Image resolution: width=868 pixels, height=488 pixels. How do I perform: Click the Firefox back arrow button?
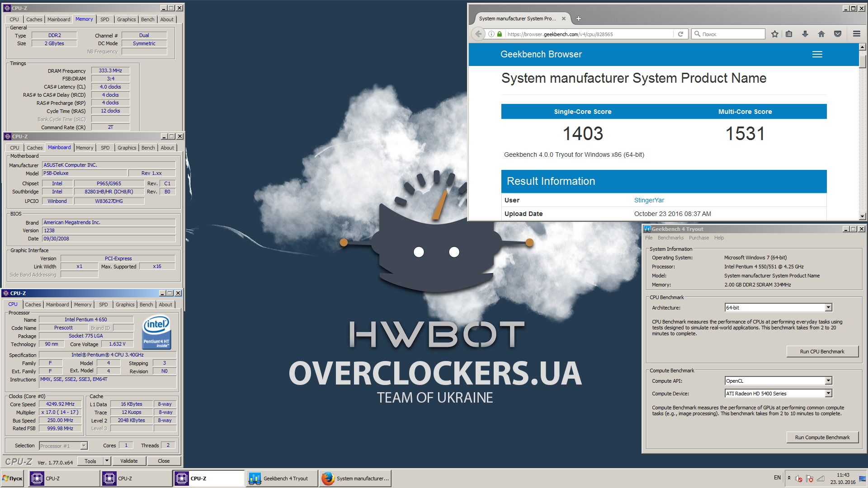pyautogui.click(x=478, y=34)
